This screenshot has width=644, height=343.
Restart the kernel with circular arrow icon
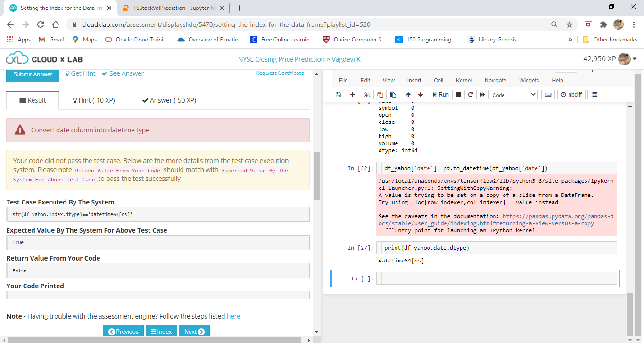tap(470, 95)
